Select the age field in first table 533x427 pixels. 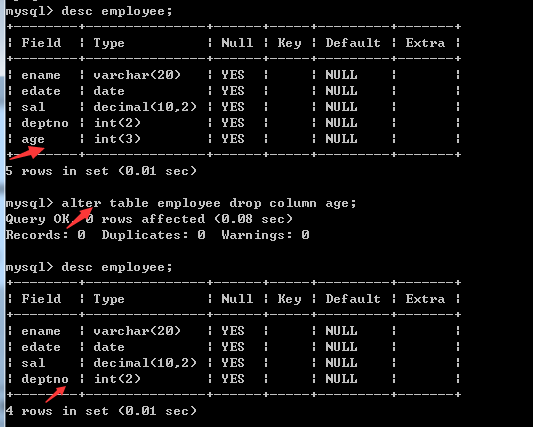pyautogui.click(x=33, y=139)
